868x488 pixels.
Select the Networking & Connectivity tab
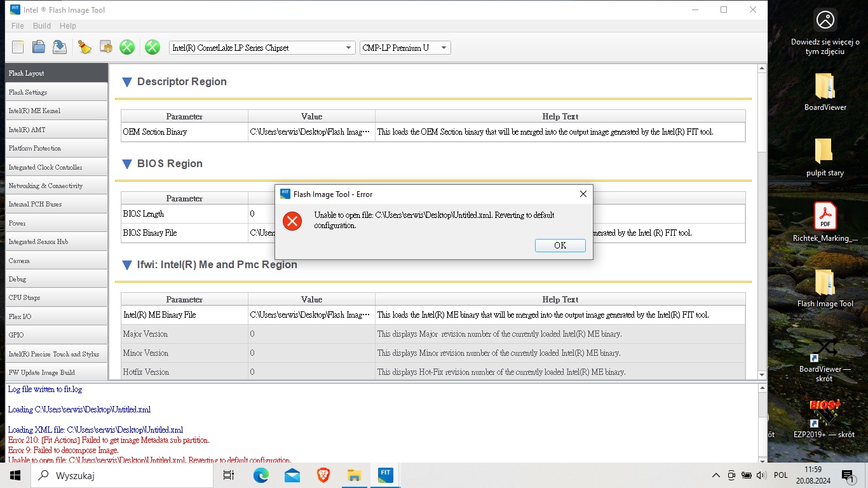pos(57,186)
